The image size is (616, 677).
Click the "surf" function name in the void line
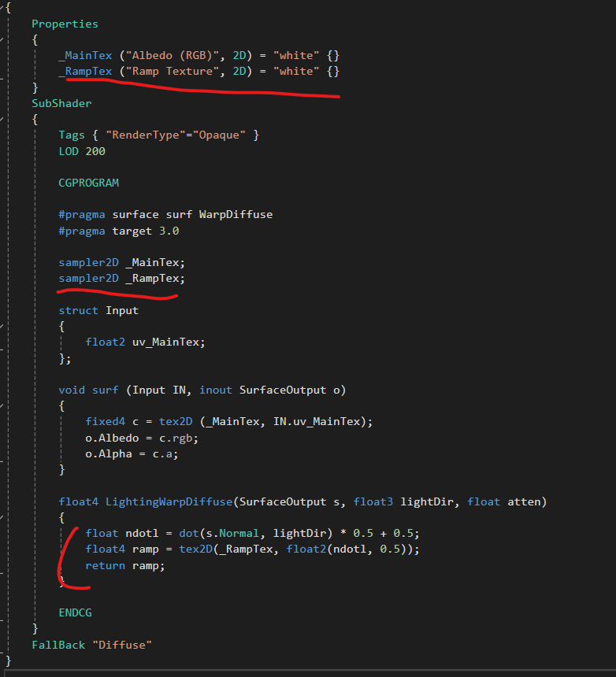pyautogui.click(x=105, y=390)
